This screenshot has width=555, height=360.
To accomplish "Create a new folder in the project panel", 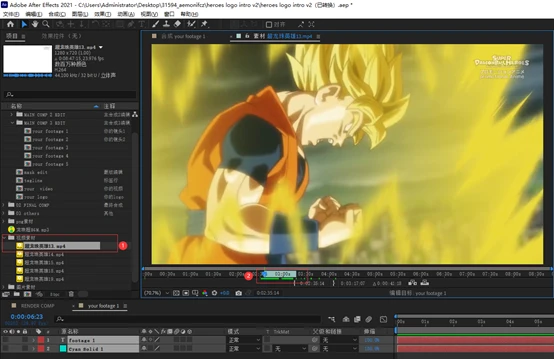I will (x=17, y=294).
